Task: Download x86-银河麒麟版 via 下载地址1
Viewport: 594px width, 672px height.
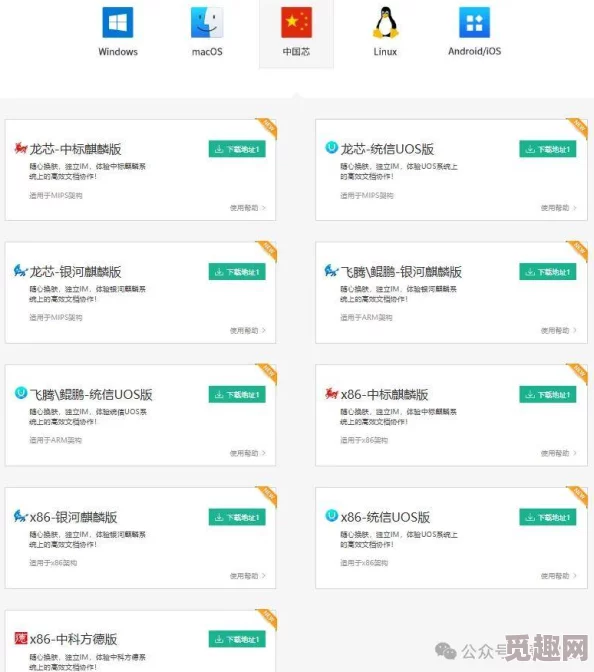Action: [237, 517]
